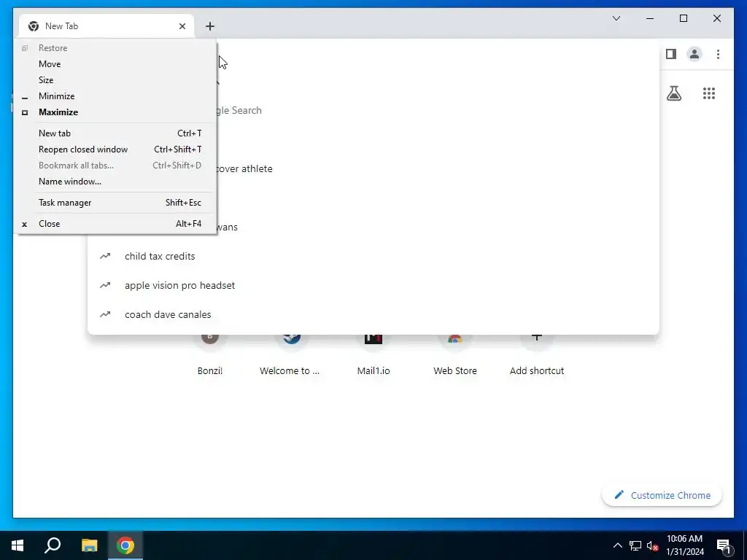Open network icon in system tray

tap(635, 545)
